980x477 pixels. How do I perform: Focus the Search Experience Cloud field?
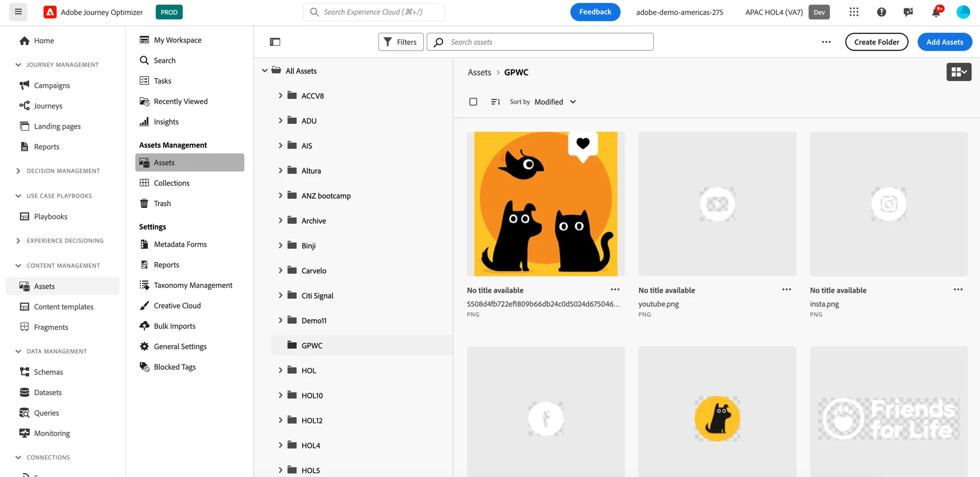tap(374, 12)
